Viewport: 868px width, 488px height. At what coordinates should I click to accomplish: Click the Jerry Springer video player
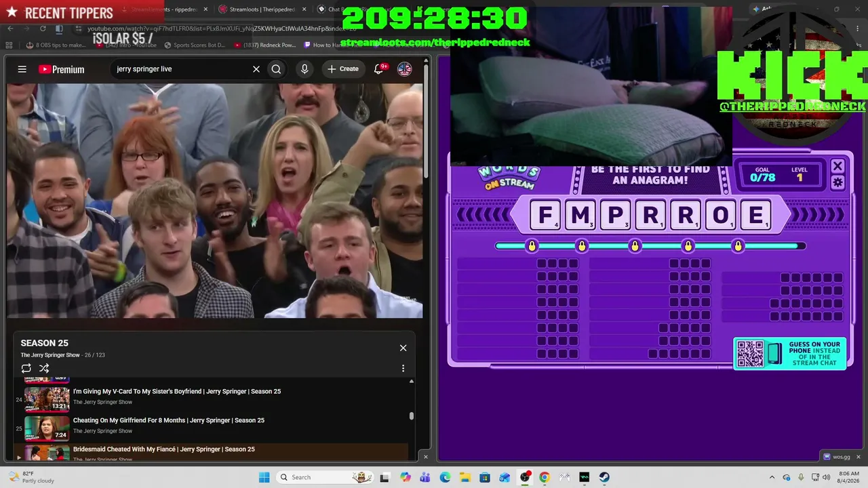pos(215,201)
